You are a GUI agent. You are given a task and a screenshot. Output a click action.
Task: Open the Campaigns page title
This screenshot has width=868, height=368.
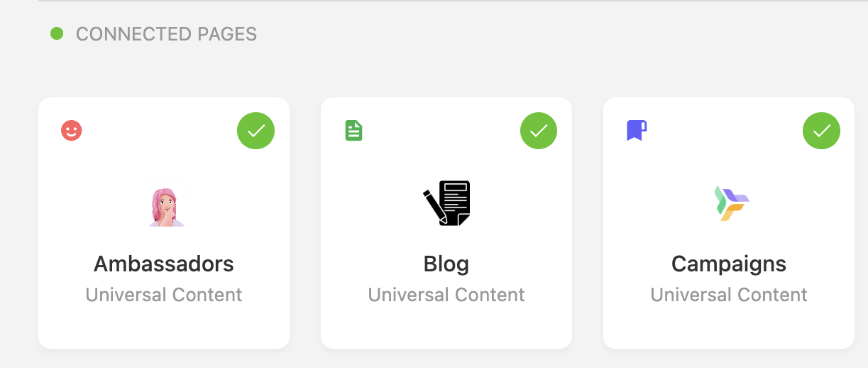pos(729,264)
